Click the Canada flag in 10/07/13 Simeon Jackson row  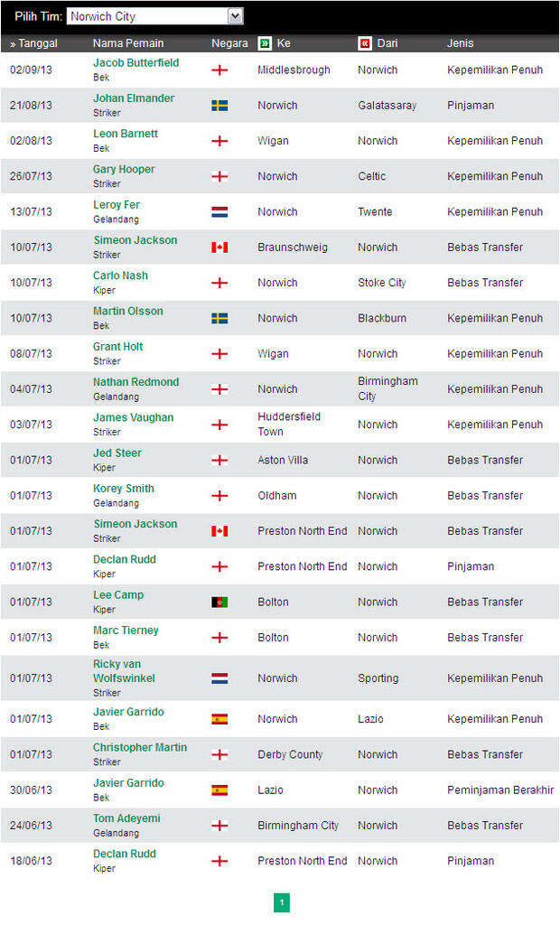click(x=219, y=248)
